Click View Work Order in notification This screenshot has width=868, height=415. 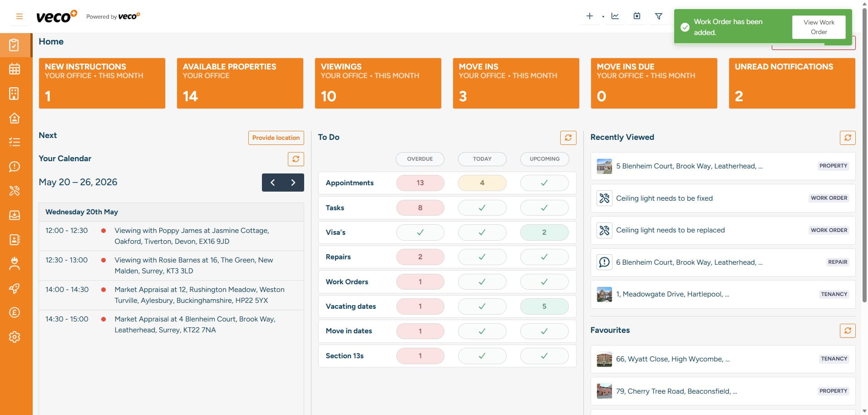(819, 27)
